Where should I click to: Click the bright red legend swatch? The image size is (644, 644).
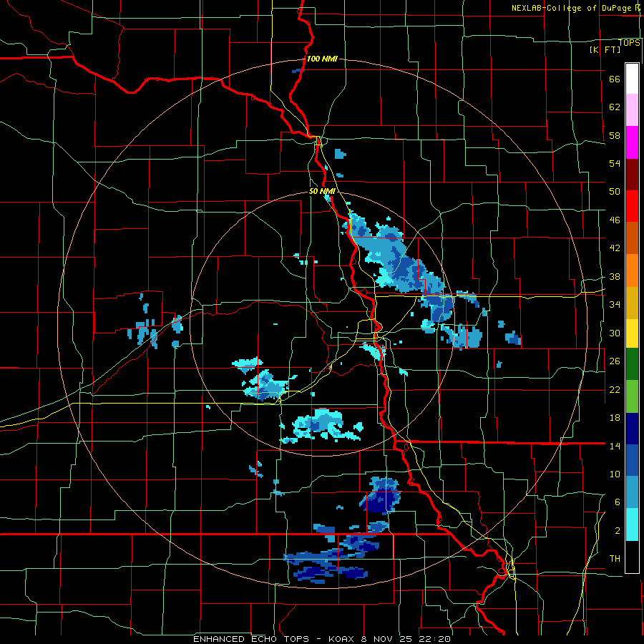point(632,207)
